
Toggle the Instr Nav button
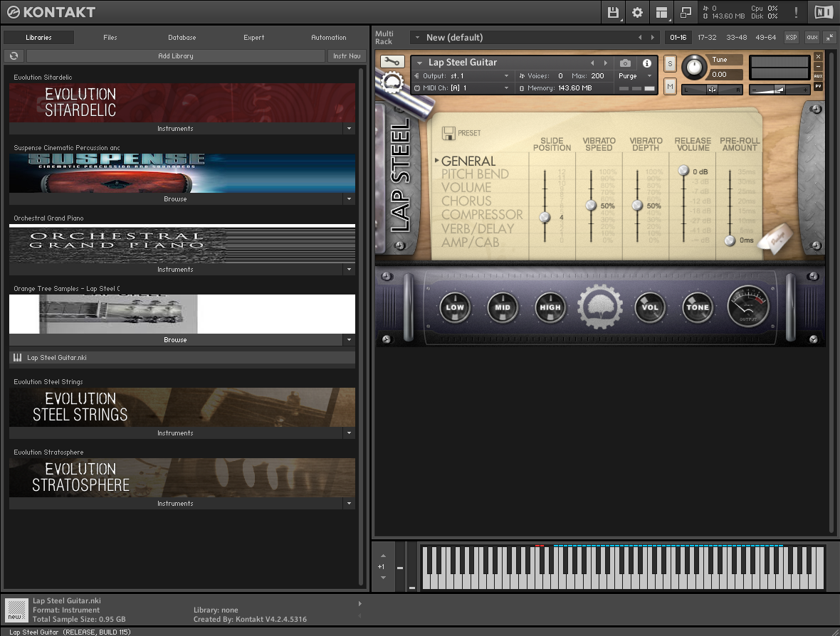tap(347, 55)
